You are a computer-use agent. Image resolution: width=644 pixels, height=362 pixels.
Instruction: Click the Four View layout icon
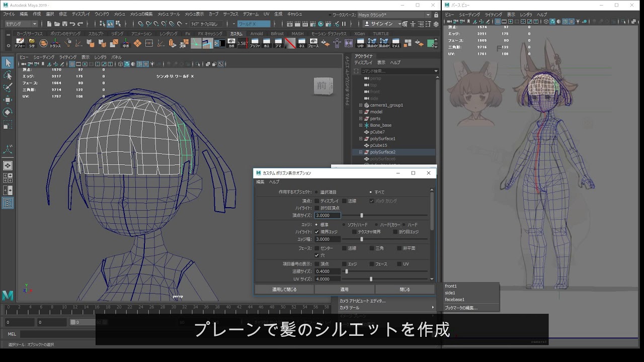click(x=8, y=177)
